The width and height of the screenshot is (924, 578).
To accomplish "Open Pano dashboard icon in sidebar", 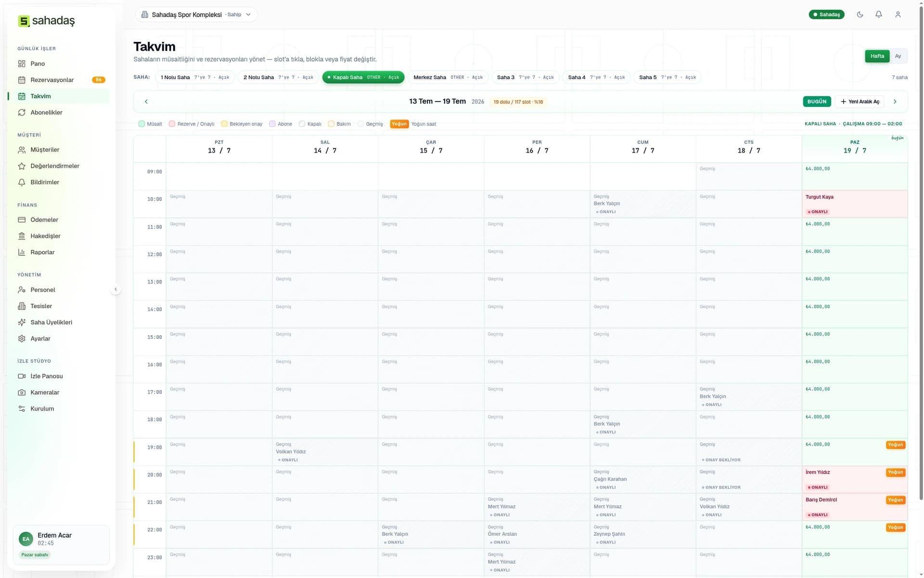I will click(x=22, y=64).
